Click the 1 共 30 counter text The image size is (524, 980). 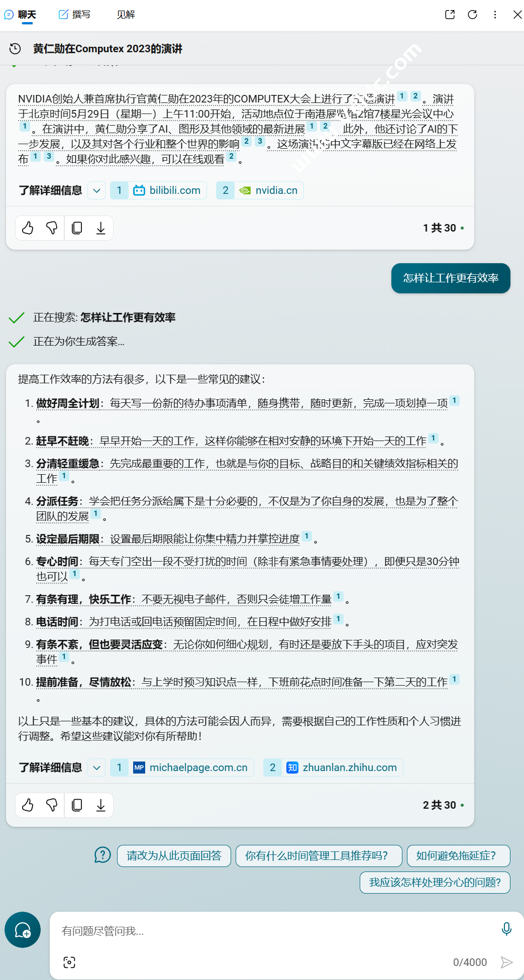click(x=440, y=228)
